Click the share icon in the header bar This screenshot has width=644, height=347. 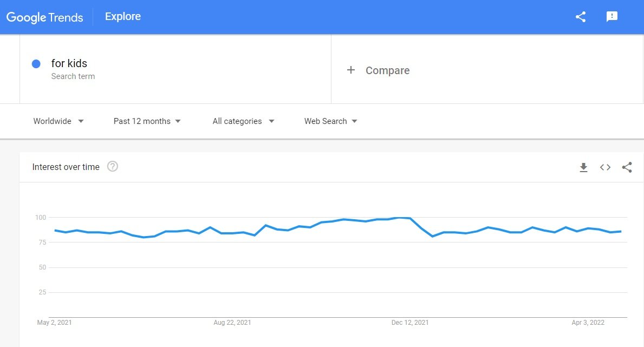pyautogui.click(x=580, y=17)
